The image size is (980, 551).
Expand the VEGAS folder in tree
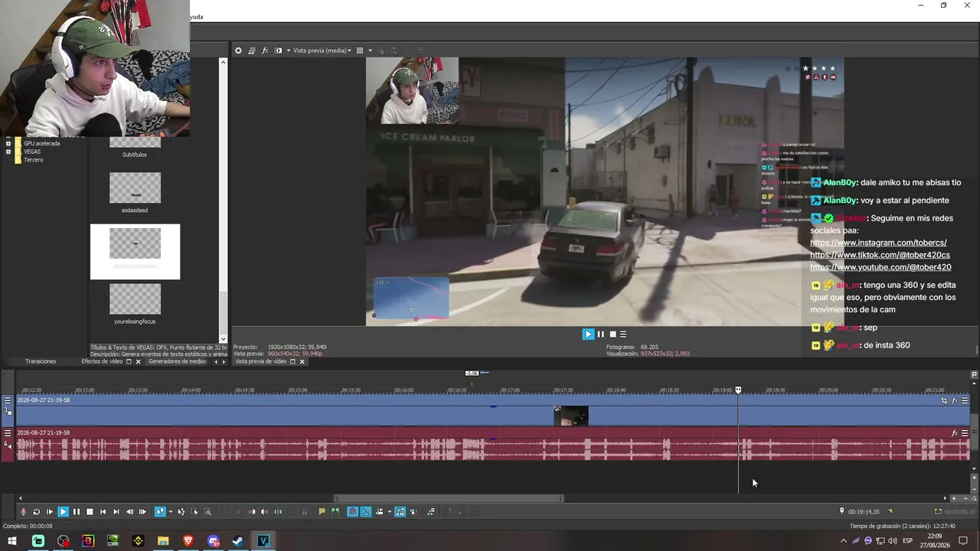[8, 152]
